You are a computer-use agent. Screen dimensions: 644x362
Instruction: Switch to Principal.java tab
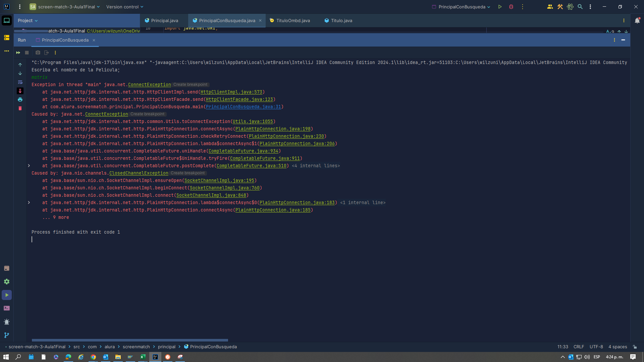162,20
